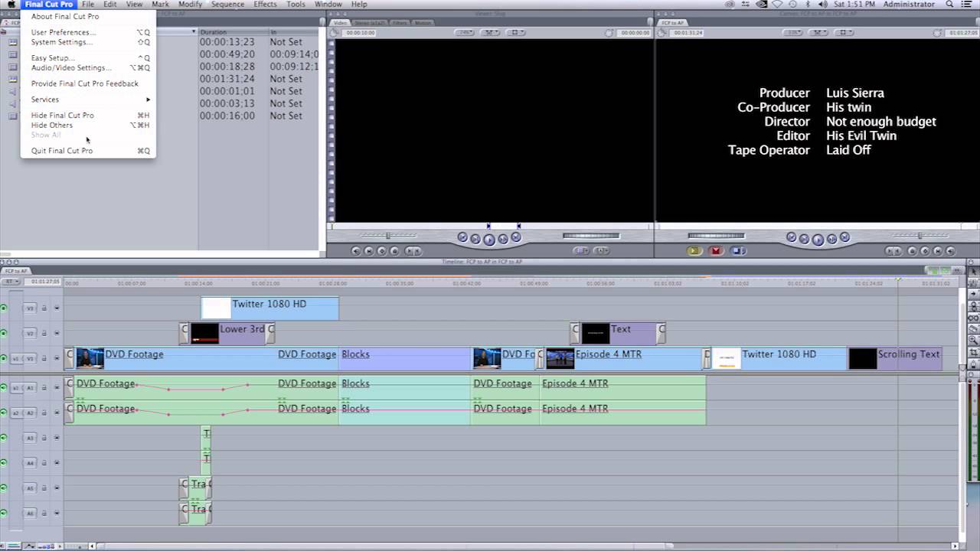Lock the V2 video track
The width and height of the screenshot is (980, 551).
44,334
